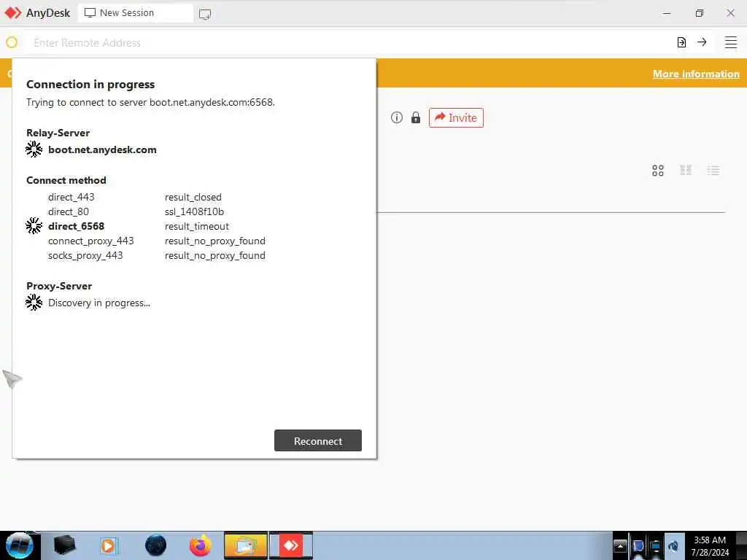Open the file explorer taskbar button
This screenshot has height=560, width=747.
(x=246, y=545)
